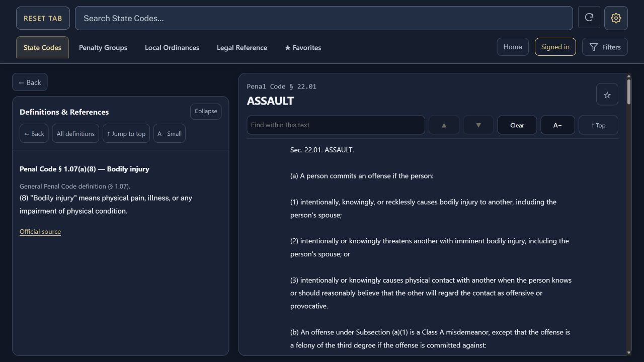Show All definitions

coord(75,134)
